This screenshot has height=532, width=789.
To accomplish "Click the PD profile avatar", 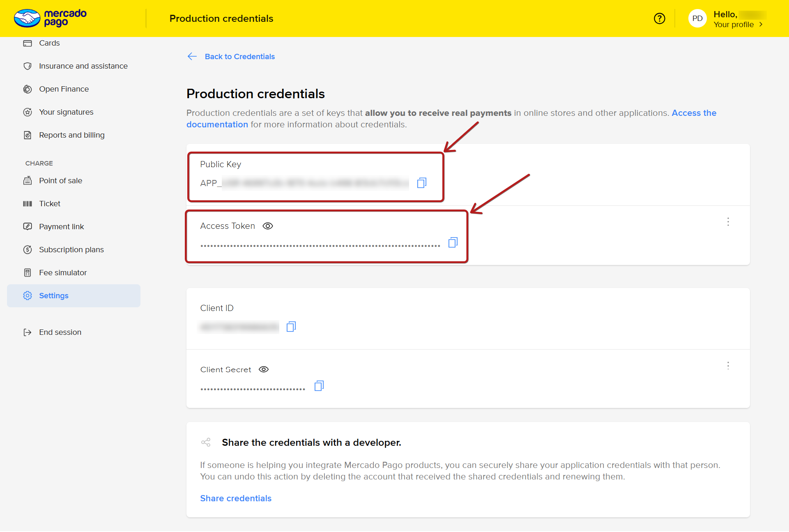I will [697, 18].
